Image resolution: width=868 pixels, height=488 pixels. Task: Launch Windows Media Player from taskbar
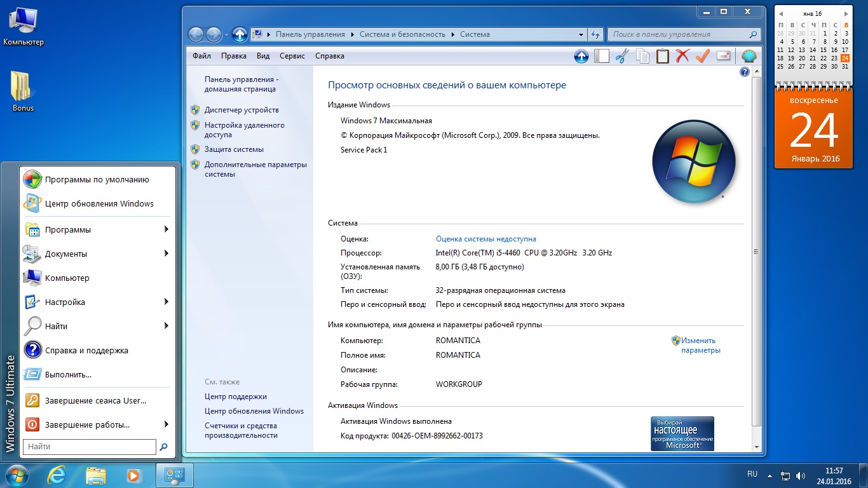click(x=134, y=475)
